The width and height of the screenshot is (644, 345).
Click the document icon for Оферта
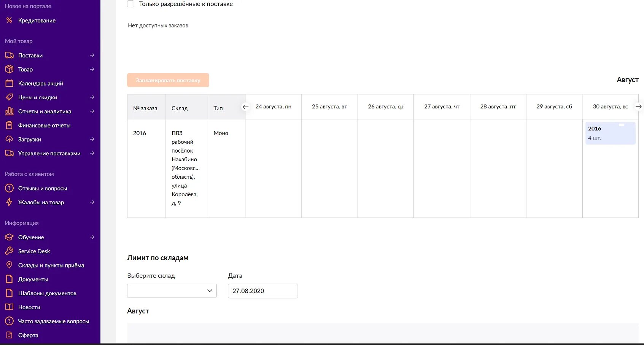click(x=9, y=335)
